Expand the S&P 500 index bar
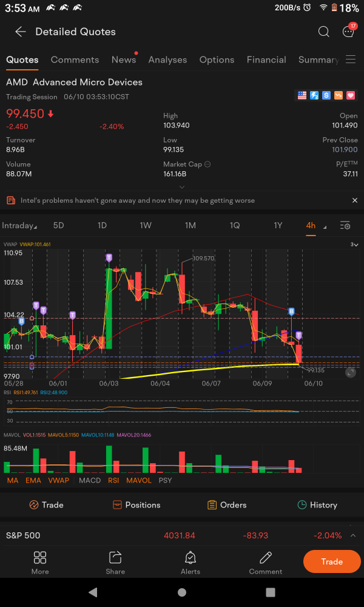Viewport: 364px width, 607px height. (353, 536)
